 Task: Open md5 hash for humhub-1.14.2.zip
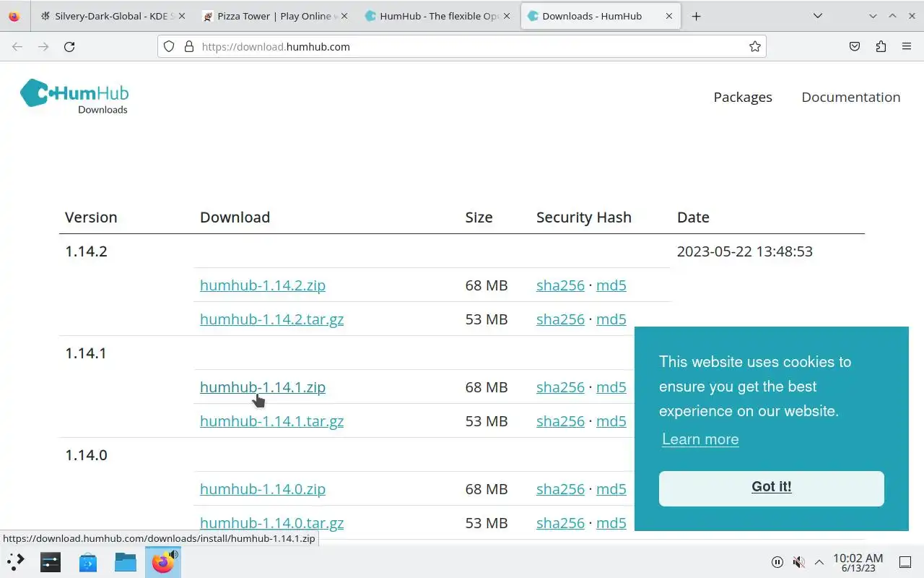coord(611,285)
